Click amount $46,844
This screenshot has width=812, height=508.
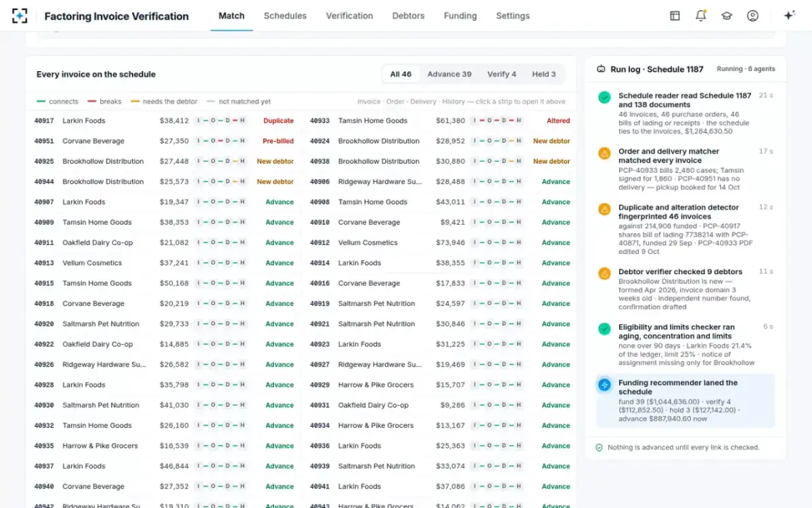175,466
